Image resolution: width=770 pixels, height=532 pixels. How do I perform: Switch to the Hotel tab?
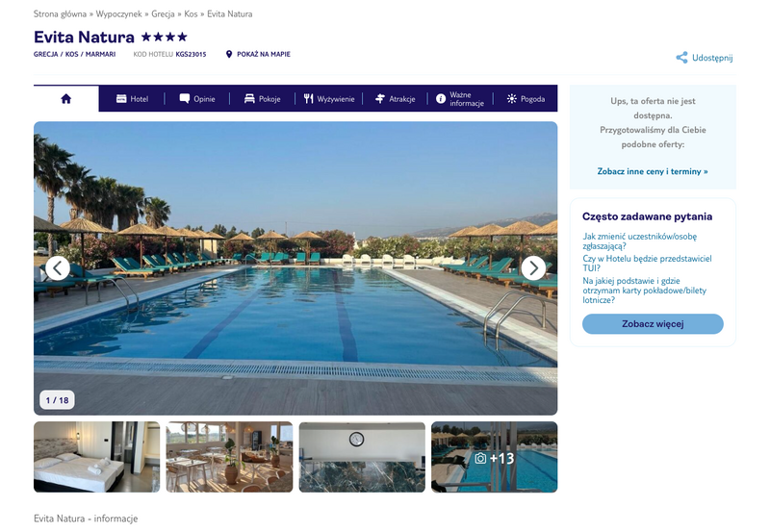coord(132,99)
